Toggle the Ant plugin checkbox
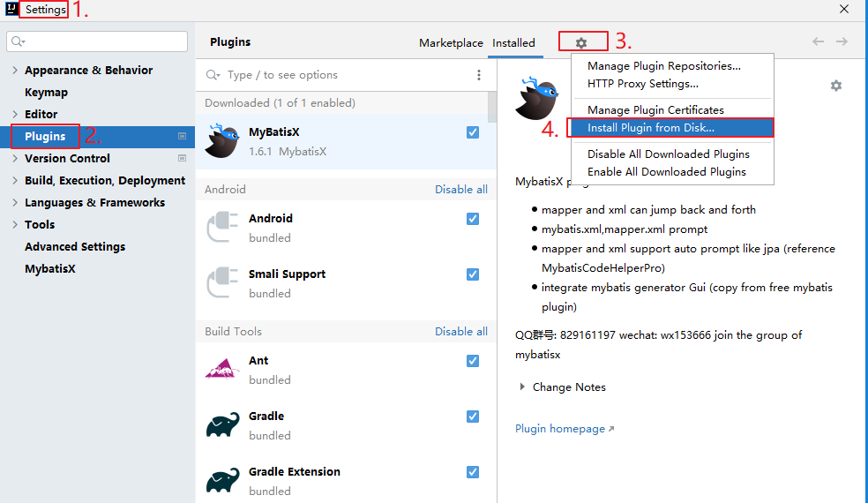The height and width of the screenshot is (503, 868). (x=473, y=361)
